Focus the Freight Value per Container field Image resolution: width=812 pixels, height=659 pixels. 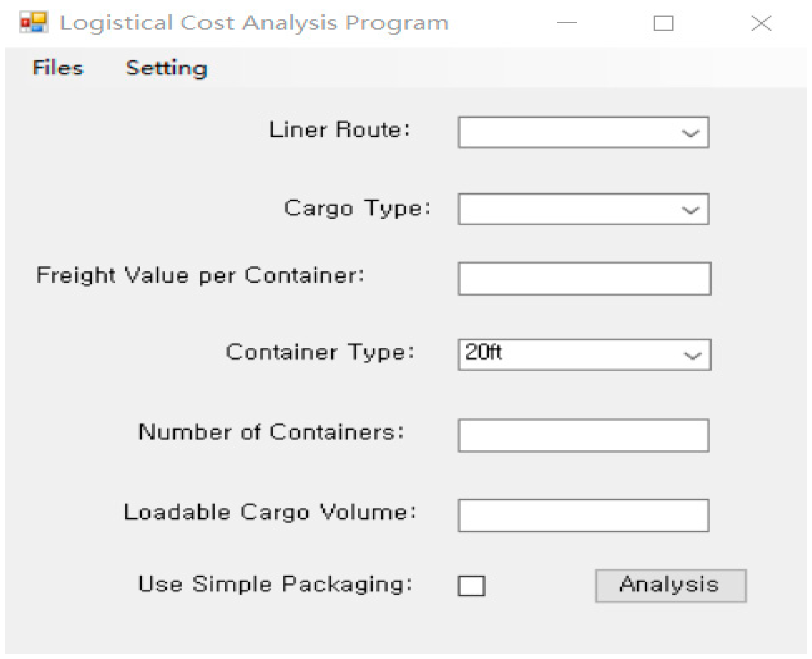584,279
